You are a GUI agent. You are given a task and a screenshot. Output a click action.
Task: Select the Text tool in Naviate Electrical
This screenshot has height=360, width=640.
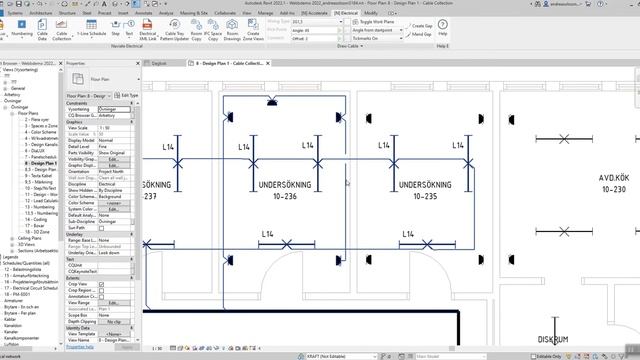(129, 28)
